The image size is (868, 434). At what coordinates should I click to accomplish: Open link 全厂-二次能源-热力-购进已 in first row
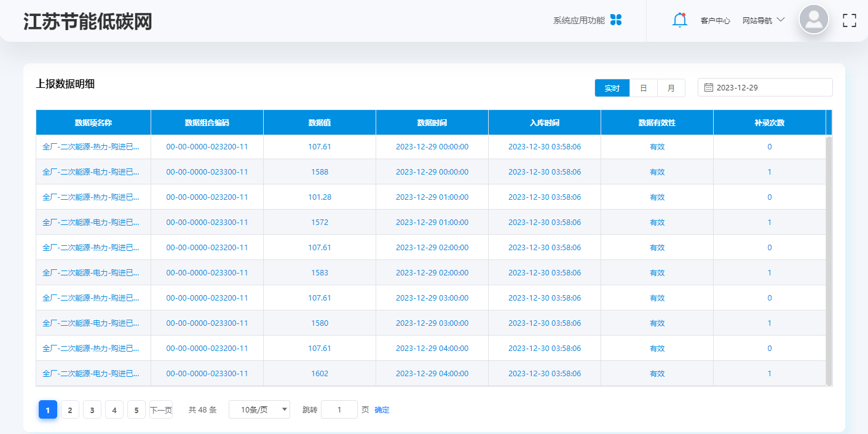[93, 146]
